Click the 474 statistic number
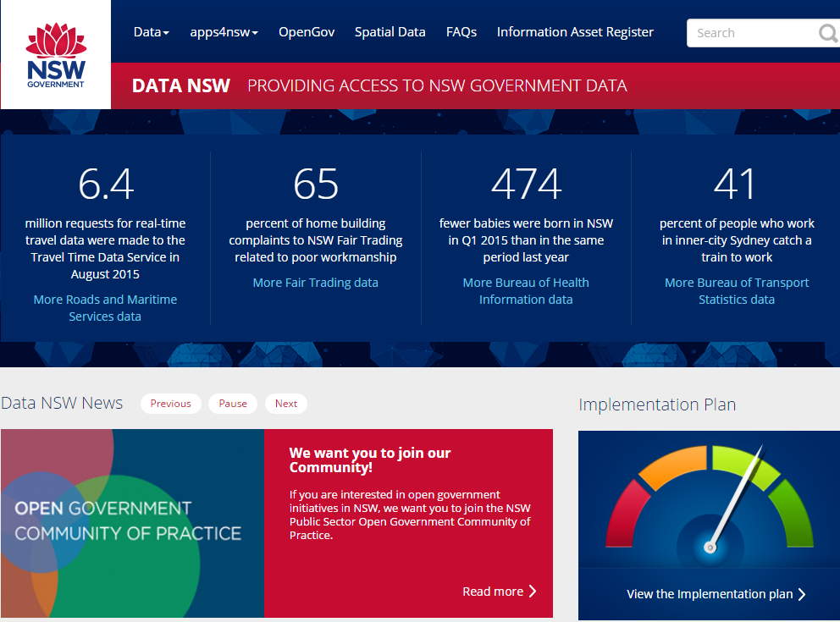The image size is (840, 622). coord(526,184)
